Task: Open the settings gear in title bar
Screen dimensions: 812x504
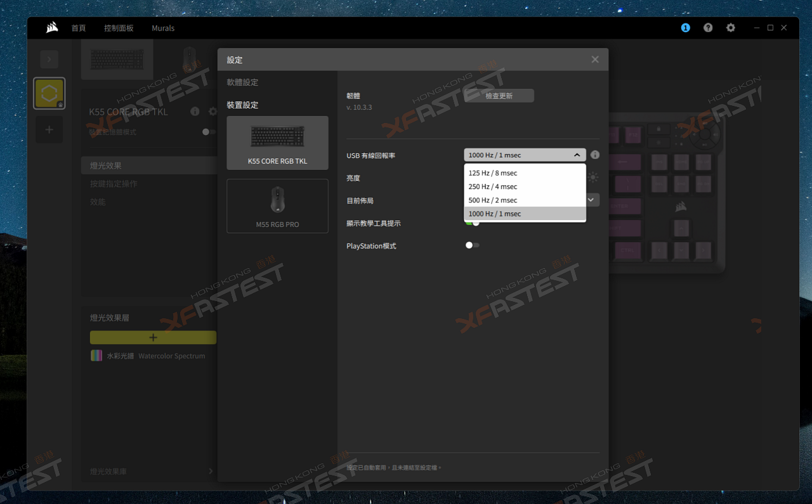Action: [731, 28]
